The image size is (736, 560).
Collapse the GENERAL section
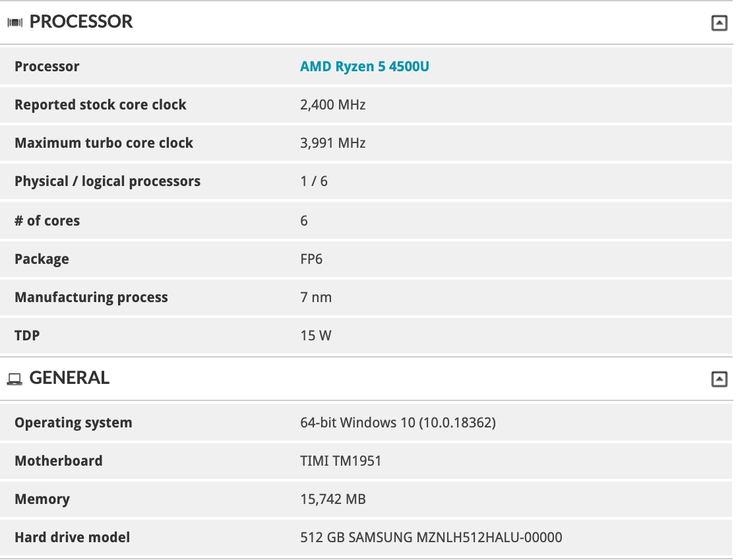coord(719,379)
